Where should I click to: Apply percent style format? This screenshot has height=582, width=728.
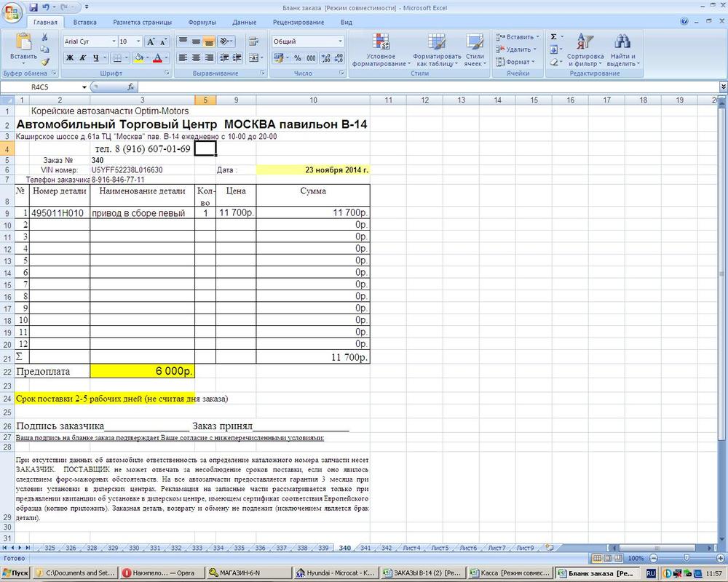click(298, 58)
